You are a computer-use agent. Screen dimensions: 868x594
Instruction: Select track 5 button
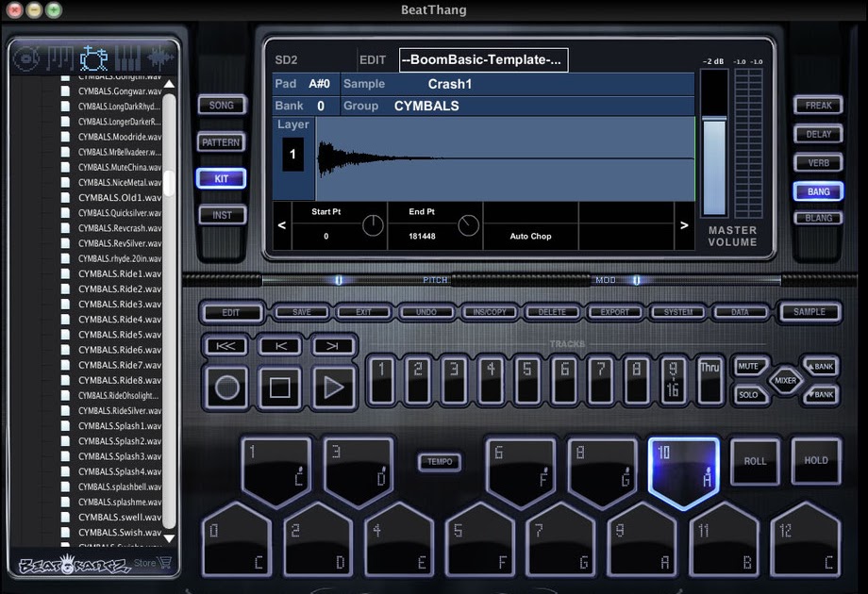point(527,381)
